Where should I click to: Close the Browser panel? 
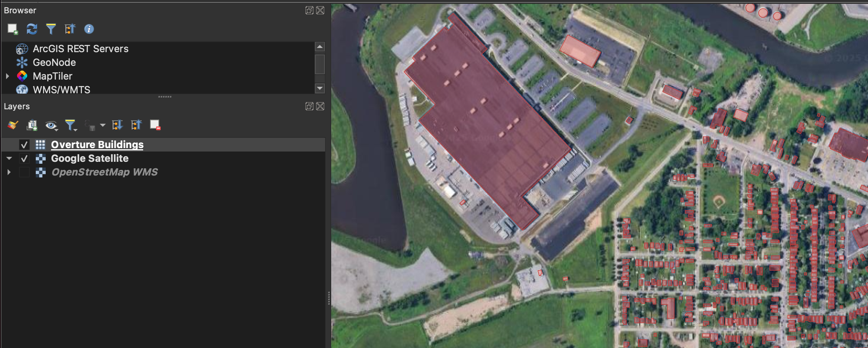click(321, 10)
